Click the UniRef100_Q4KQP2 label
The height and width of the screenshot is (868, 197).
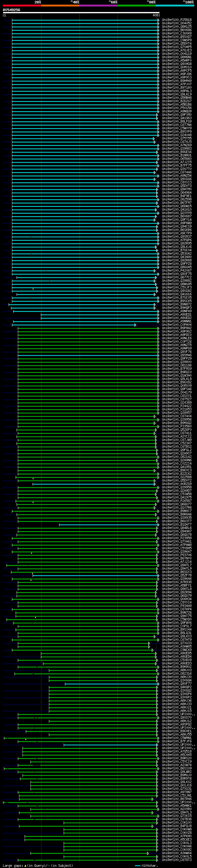point(176,687)
